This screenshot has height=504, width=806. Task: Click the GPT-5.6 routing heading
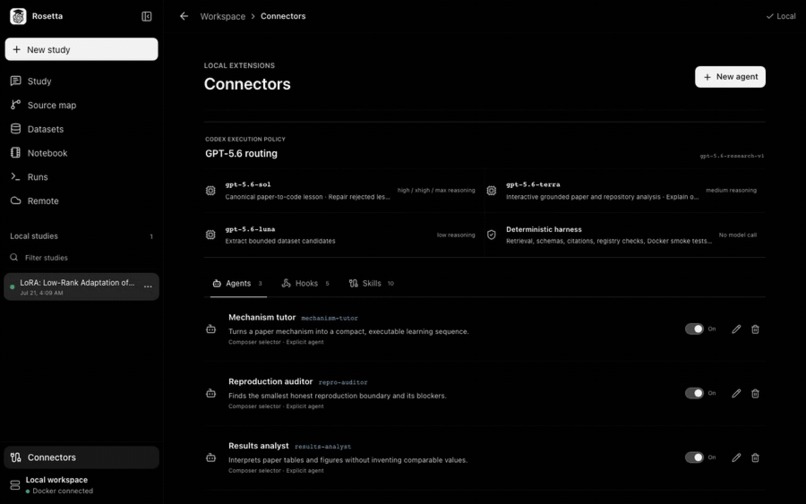tap(241, 153)
